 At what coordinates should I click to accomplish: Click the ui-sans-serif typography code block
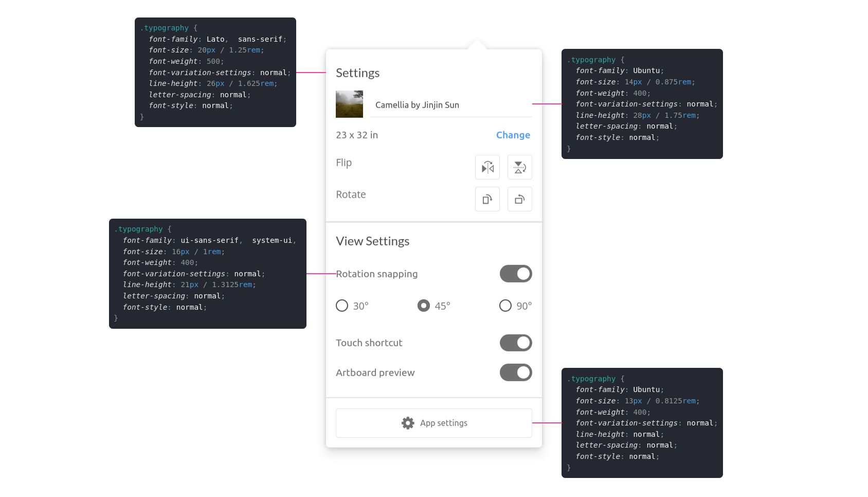[x=207, y=273]
